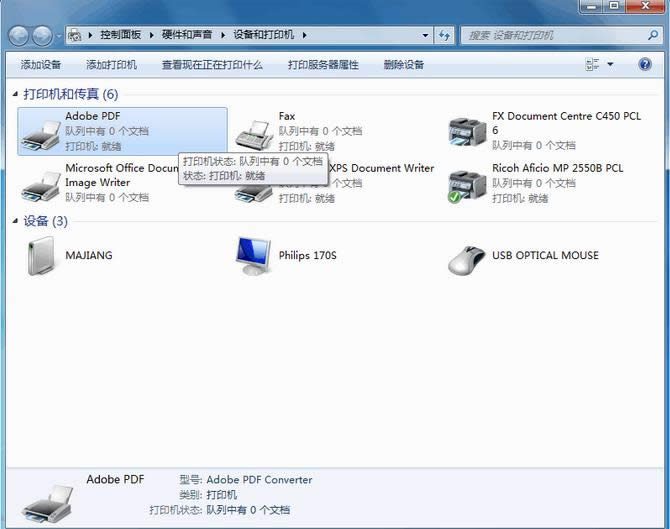
Task: Open the help question mark icon
Action: click(645, 65)
